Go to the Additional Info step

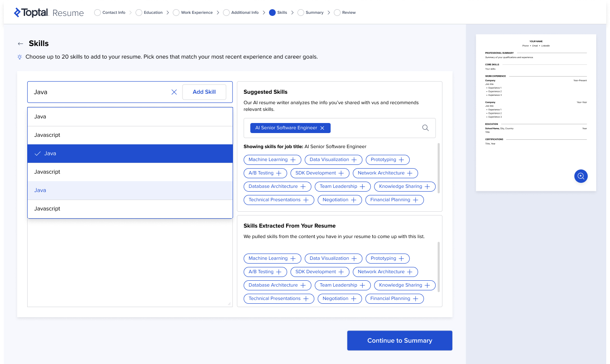241,13
